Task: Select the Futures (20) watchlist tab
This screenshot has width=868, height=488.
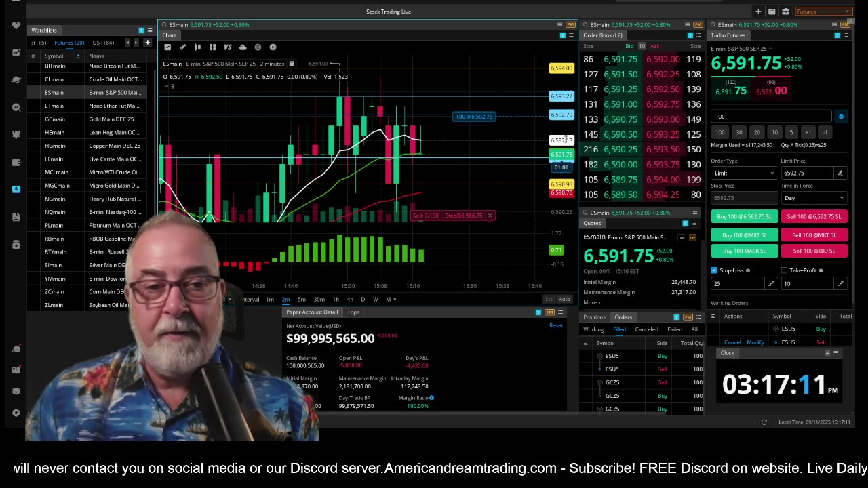Action: (69, 43)
